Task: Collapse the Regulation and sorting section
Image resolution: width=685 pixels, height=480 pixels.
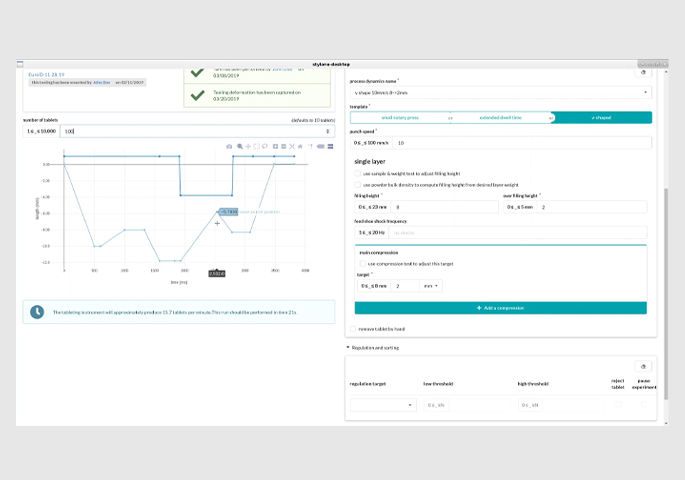Action: pyautogui.click(x=373, y=348)
